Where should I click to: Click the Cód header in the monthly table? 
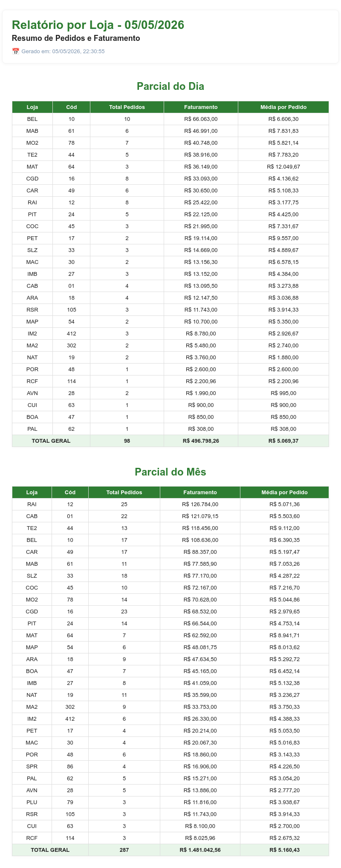pyautogui.click(x=70, y=493)
